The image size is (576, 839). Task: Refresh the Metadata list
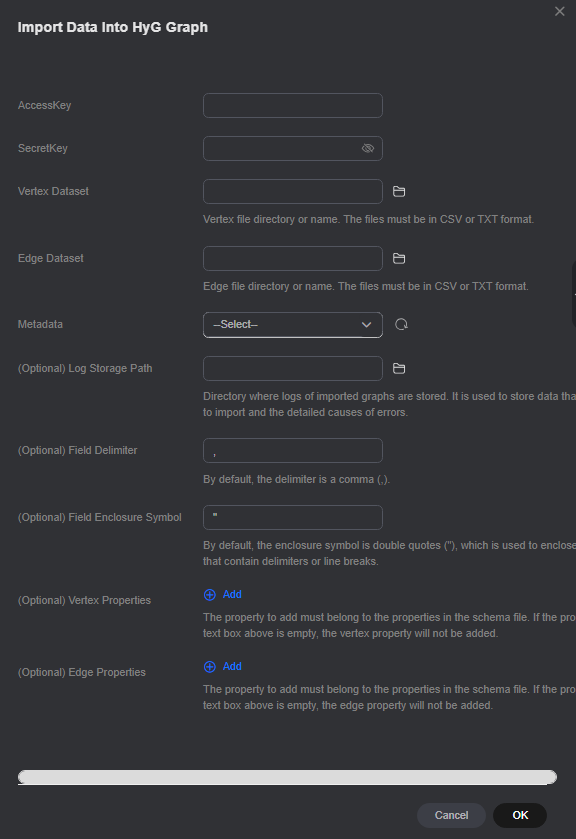click(401, 324)
